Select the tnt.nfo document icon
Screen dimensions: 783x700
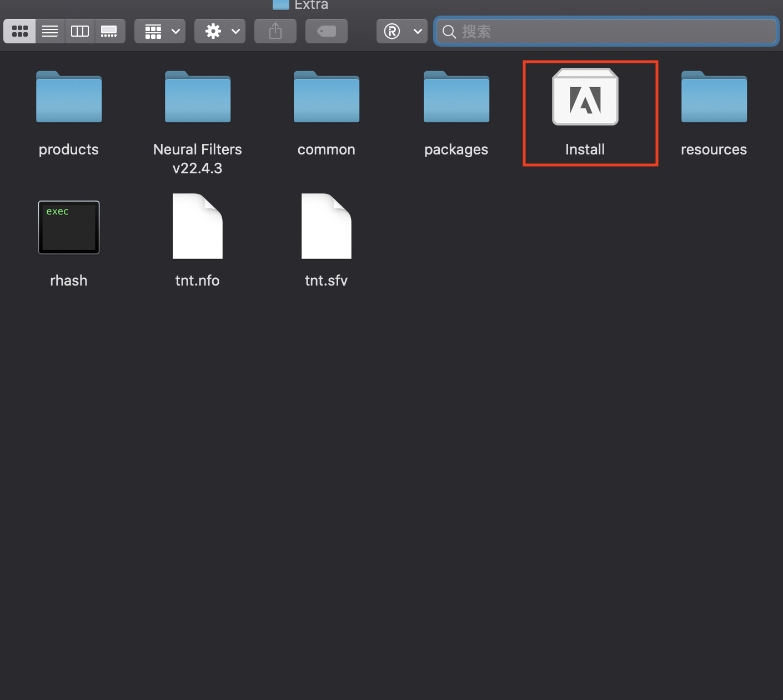(x=198, y=226)
